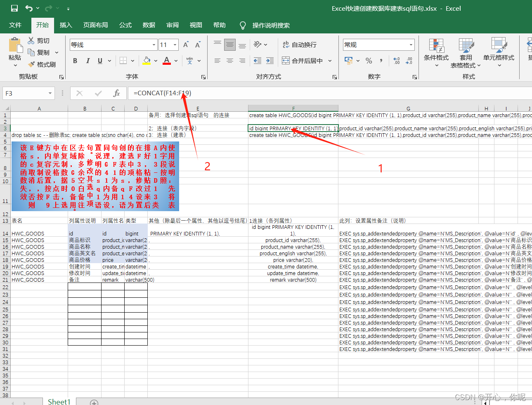Center text horizontally in cell
This screenshot has width=532, height=405.
[230, 61]
